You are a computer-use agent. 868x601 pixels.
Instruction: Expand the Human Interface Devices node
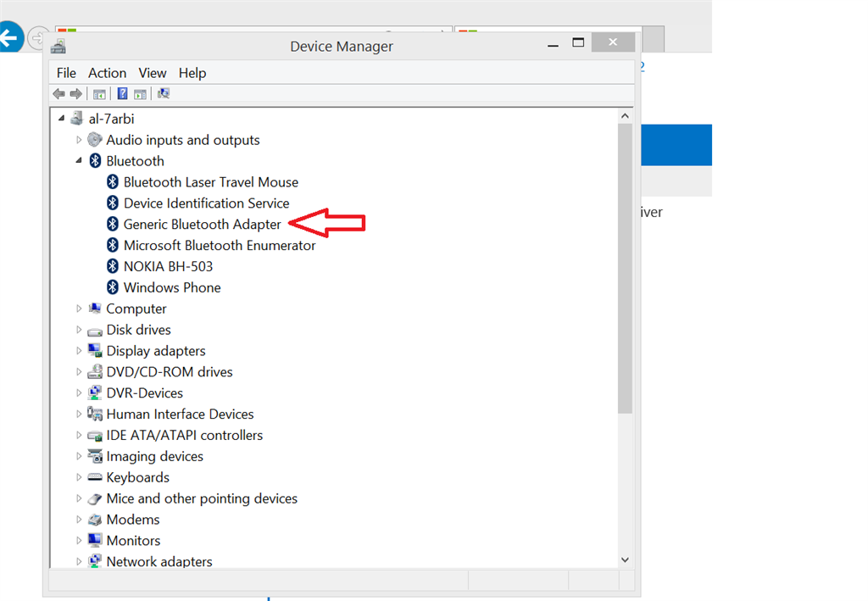[79, 414]
